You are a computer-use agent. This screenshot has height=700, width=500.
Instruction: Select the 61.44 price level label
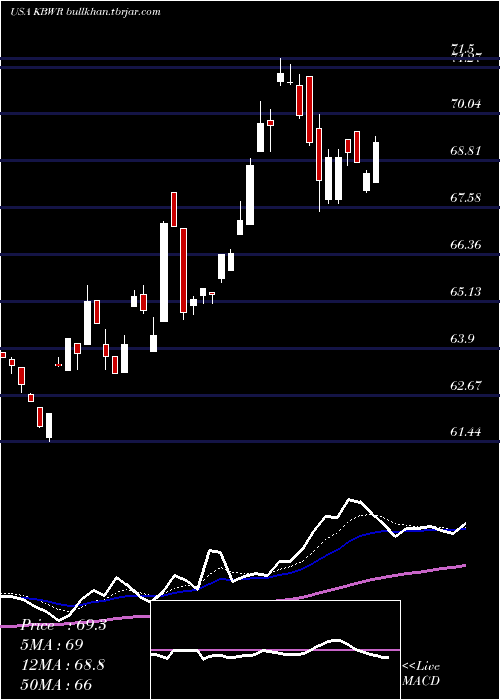[x=466, y=432]
